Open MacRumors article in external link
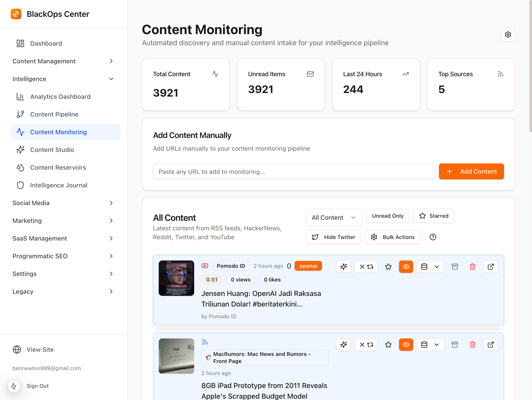This screenshot has height=400, width=532. (x=491, y=344)
